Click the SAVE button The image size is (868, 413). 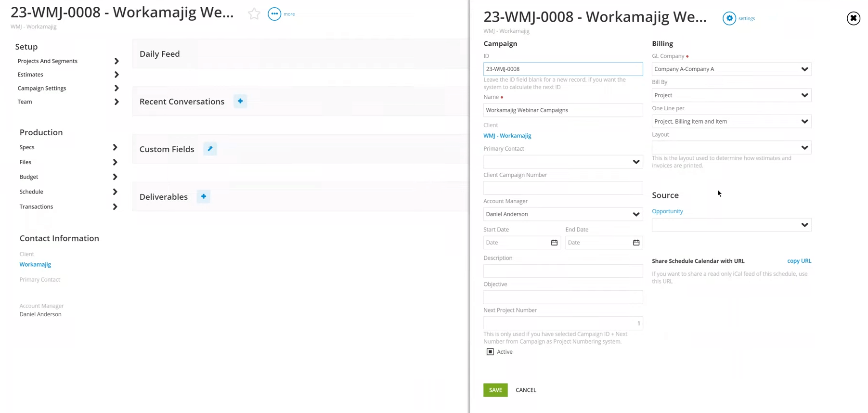point(495,390)
